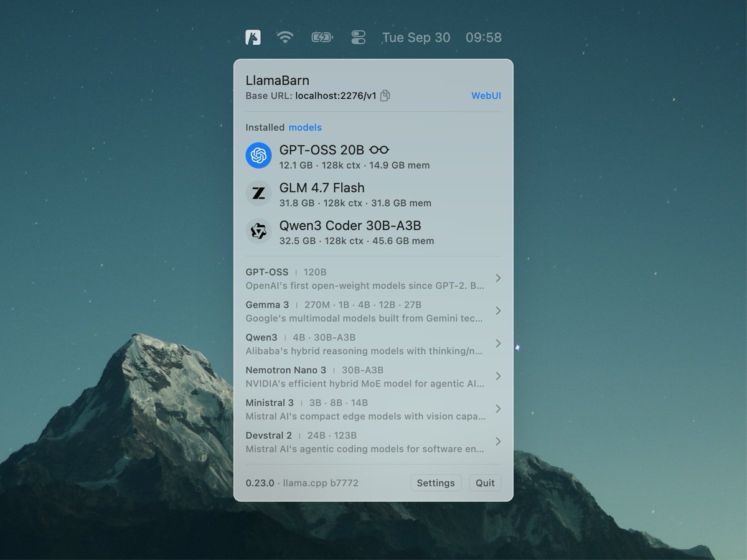
Task: Click the Tue Sep 30 clock in menu bar
Action: pos(416,37)
